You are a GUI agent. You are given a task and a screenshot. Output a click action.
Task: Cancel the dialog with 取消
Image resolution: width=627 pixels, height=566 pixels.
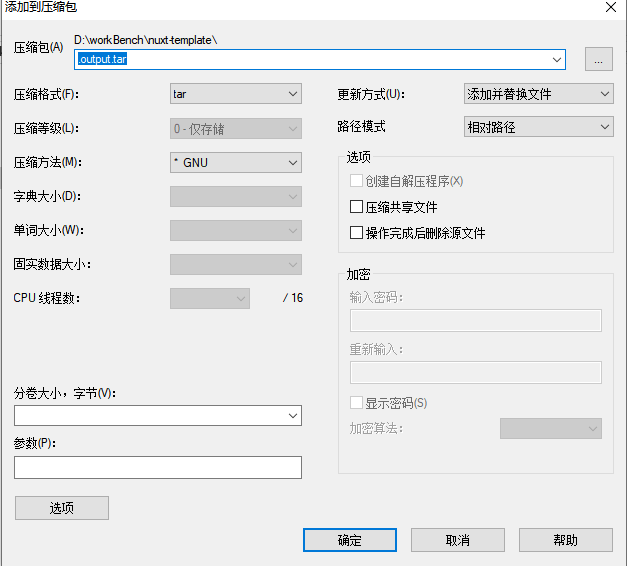coord(457,540)
